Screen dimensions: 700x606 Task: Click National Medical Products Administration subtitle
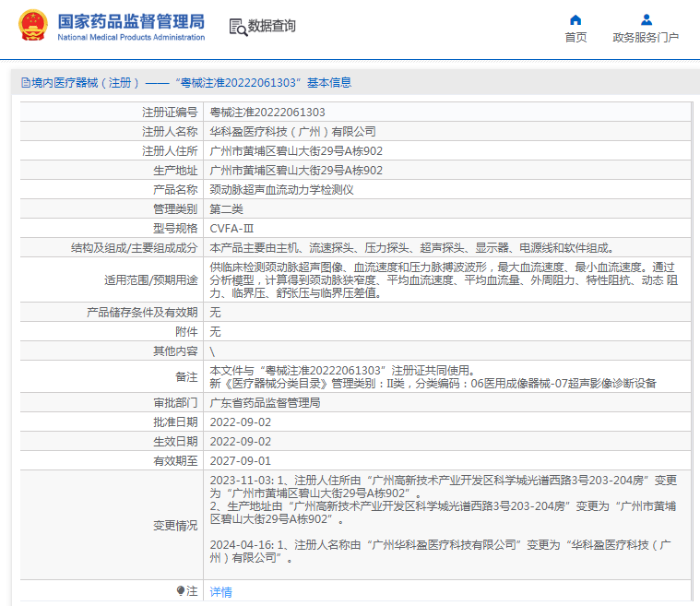coord(131,38)
